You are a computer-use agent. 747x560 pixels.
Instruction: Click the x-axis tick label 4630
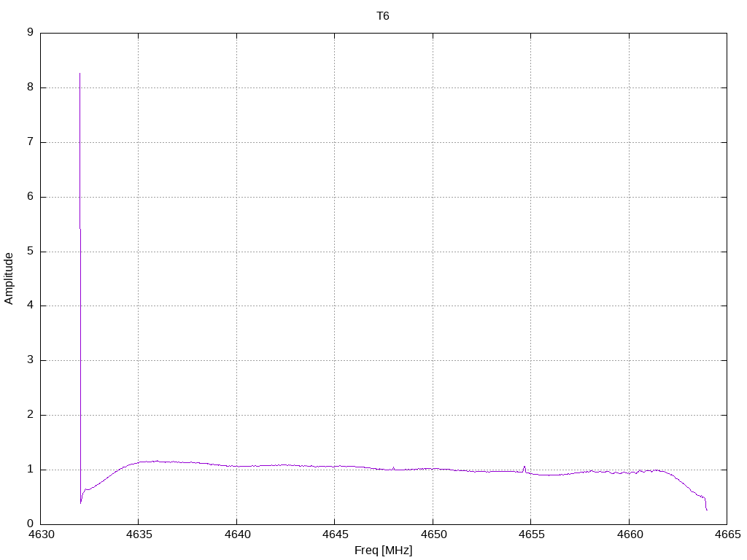coord(41,534)
